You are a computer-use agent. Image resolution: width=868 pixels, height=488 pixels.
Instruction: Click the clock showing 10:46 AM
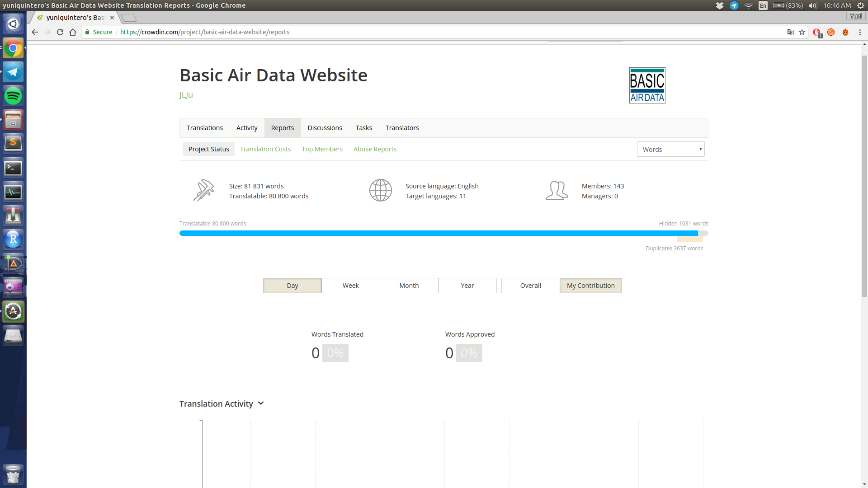tap(837, 5)
